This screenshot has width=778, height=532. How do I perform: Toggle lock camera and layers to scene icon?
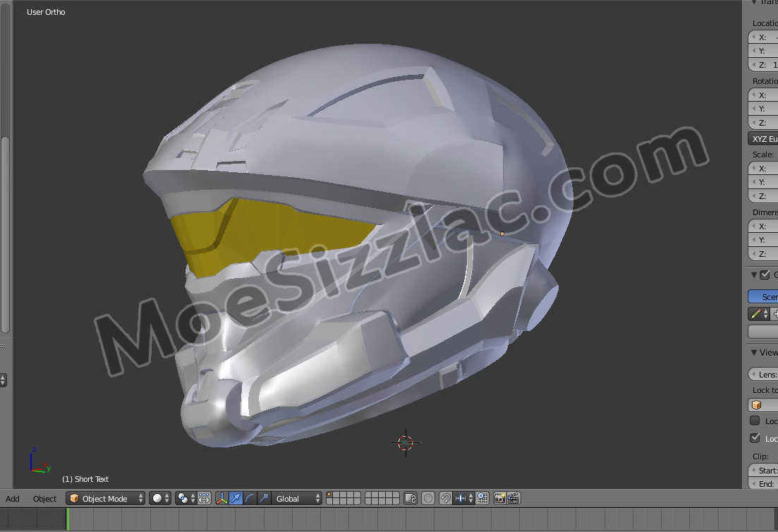click(411, 498)
